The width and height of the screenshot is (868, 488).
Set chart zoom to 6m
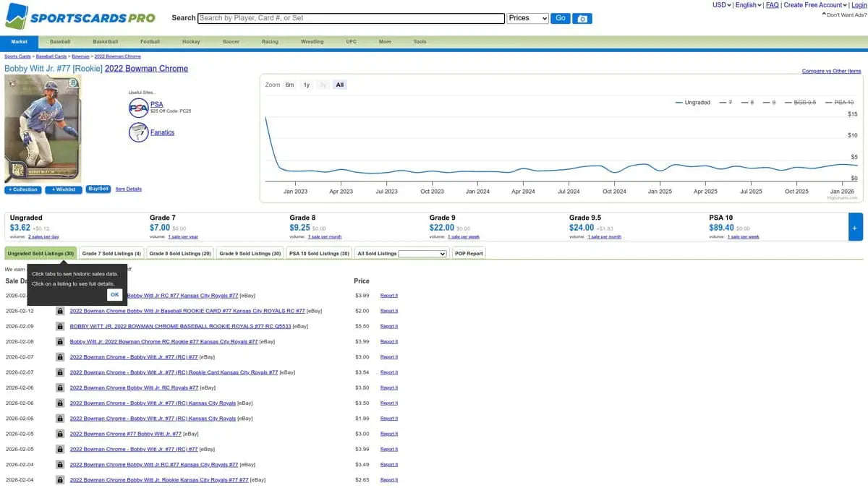click(x=289, y=85)
